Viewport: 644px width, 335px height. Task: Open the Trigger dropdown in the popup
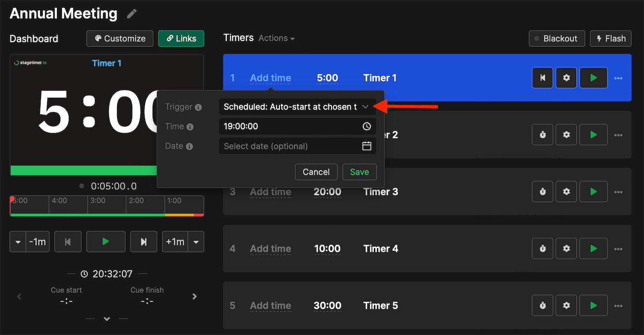click(297, 106)
